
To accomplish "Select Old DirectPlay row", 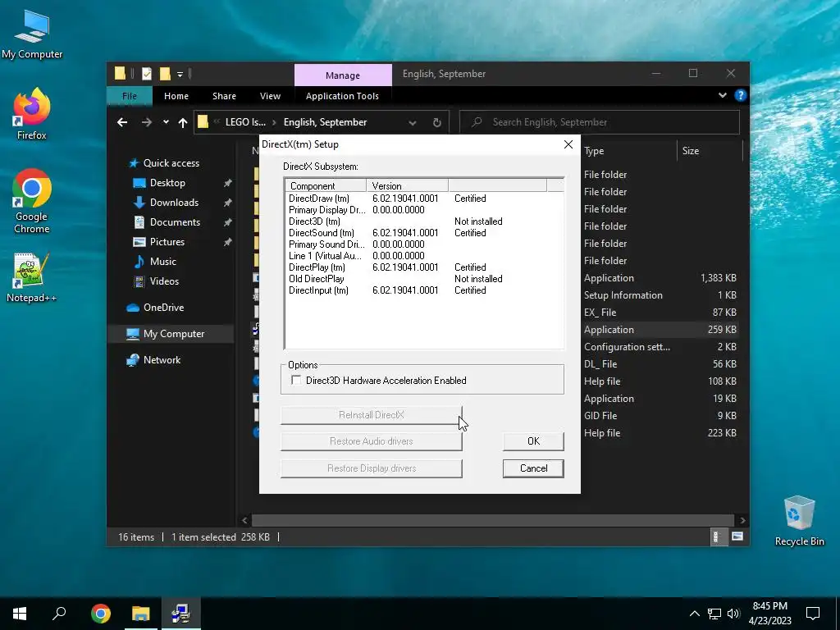I will [424, 279].
